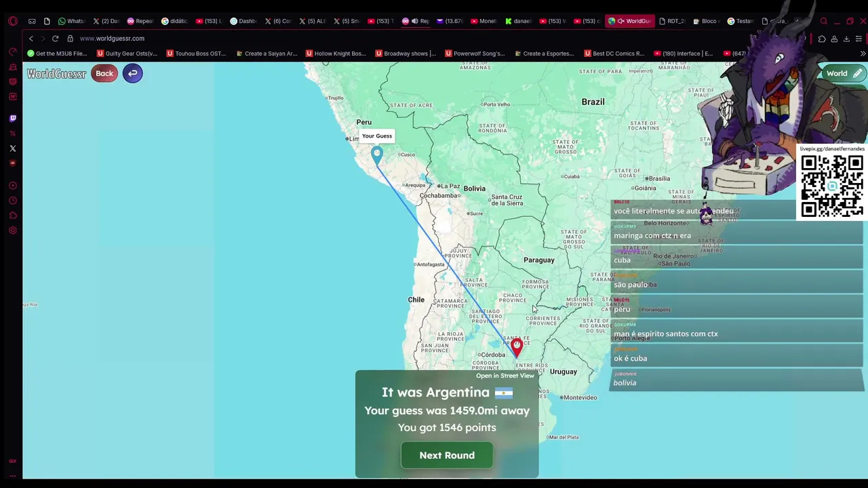Click the red Argentina location pin
The height and width of the screenshot is (488, 868).
(517, 348)
